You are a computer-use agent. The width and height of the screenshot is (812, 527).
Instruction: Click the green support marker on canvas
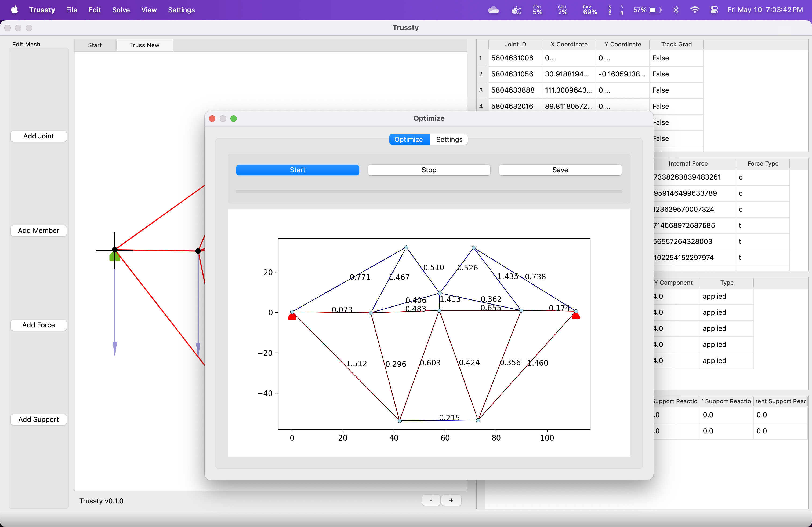tap(115, 256)
